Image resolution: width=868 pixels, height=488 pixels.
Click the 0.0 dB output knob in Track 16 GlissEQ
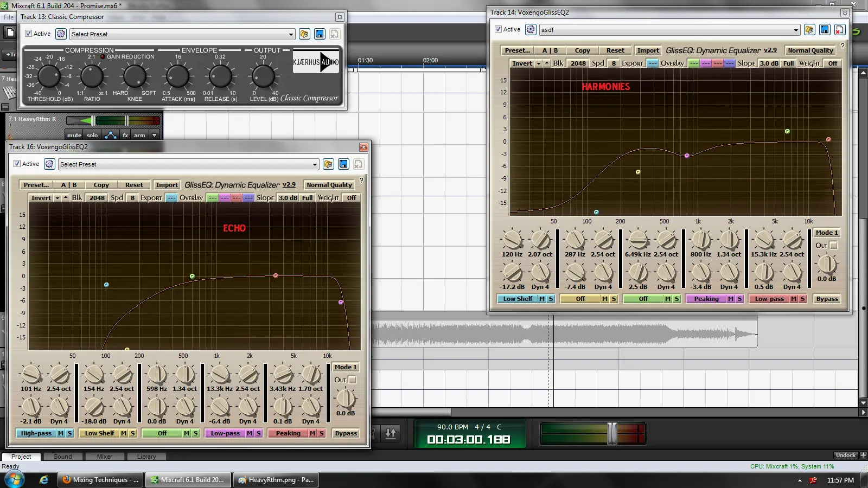[346, 399]
